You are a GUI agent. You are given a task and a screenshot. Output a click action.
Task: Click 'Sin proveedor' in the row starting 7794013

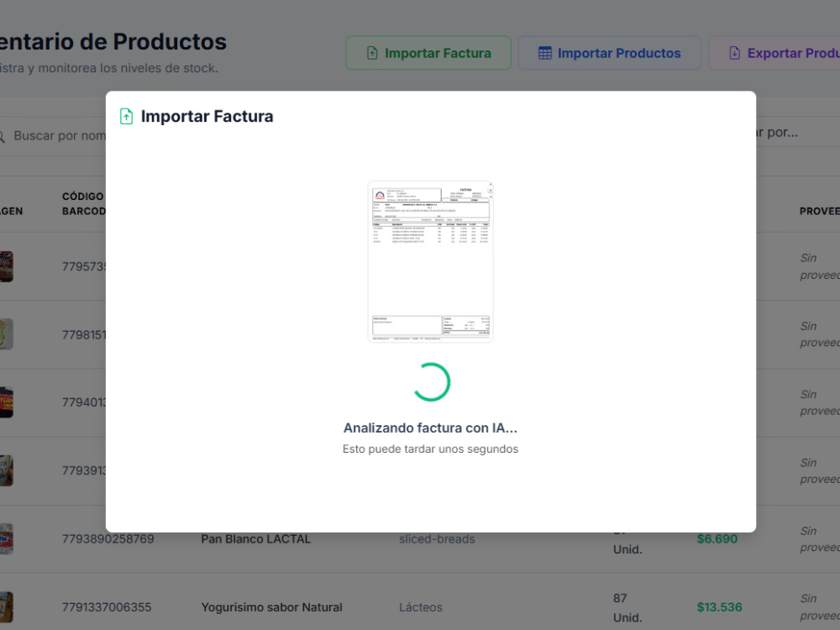(x=820, y=402)
